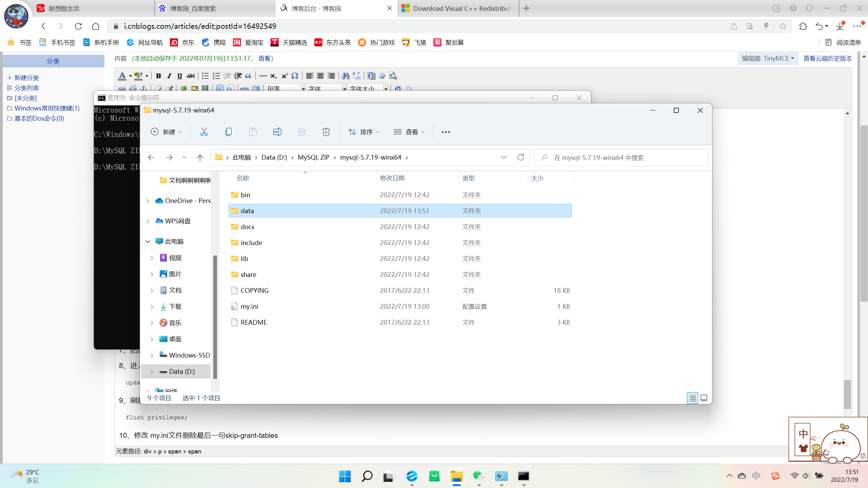This screenshot has height=488, width=868.
Task: Insert special character Omega icon
Action: pos(295,76)
